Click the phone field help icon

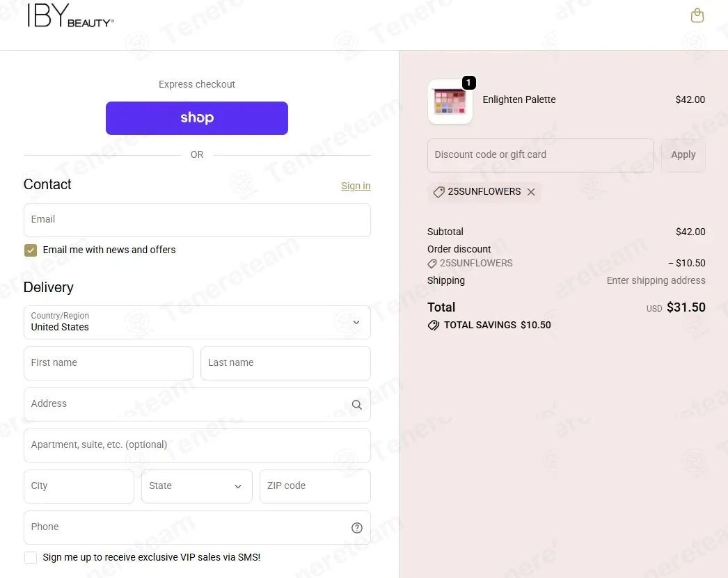[356, 528]
